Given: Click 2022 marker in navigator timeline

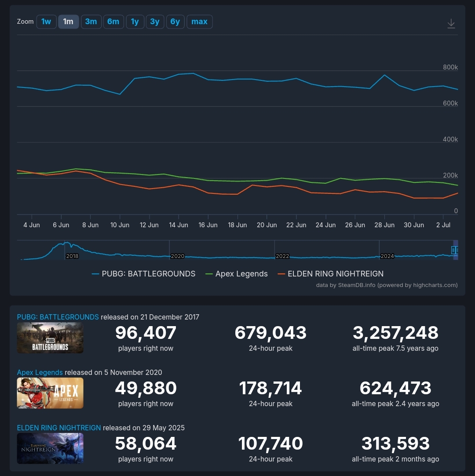Looking at the screenshot, I should click(x=282, y=256).
